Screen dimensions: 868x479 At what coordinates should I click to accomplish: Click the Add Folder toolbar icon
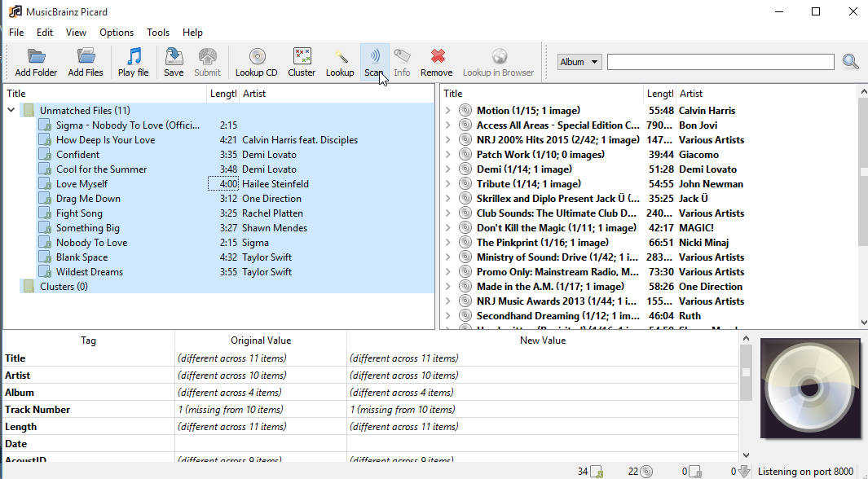[36, 56]
